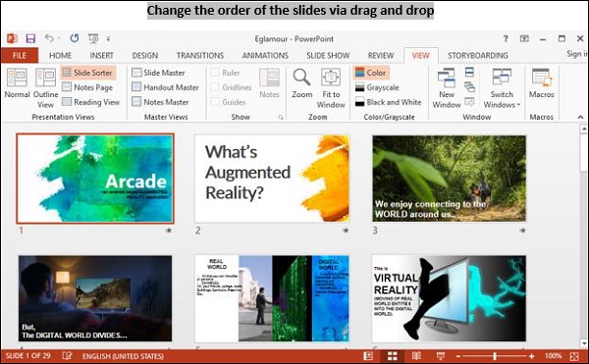Image resolution: width=589 pixels, height=364 pixels.
Task: Toggle the Gridlines checkbox
Action: coord(215,87)
